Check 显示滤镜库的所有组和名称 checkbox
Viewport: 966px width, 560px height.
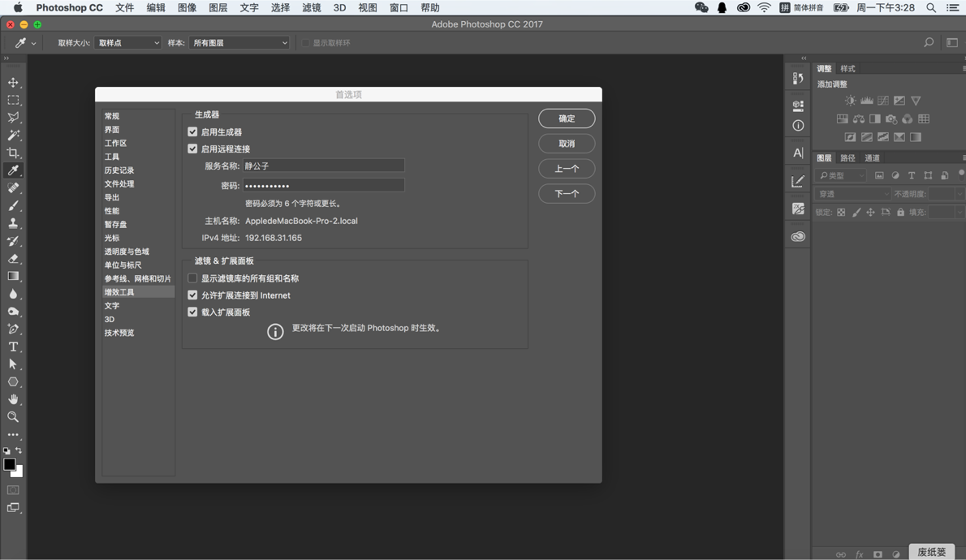pos(193,278)
